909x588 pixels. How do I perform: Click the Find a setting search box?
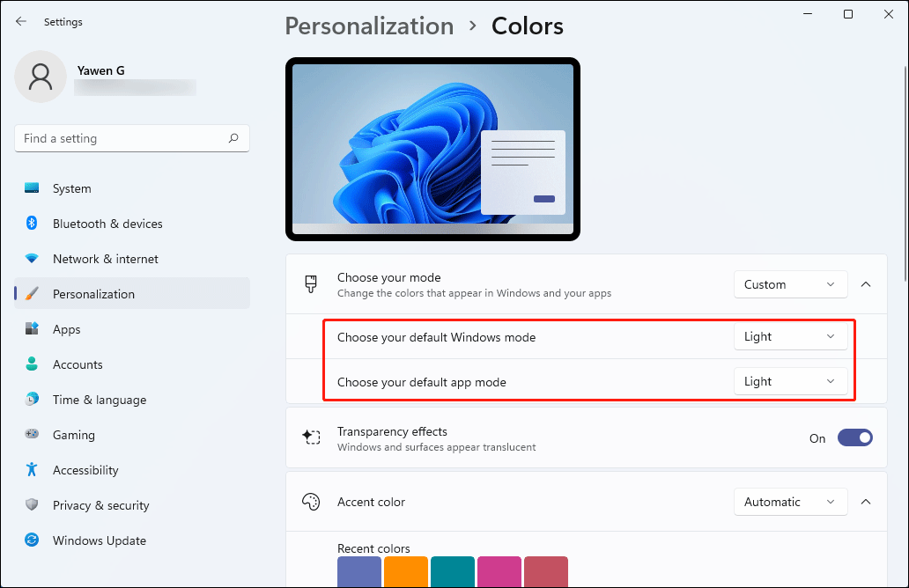[132, 138]
